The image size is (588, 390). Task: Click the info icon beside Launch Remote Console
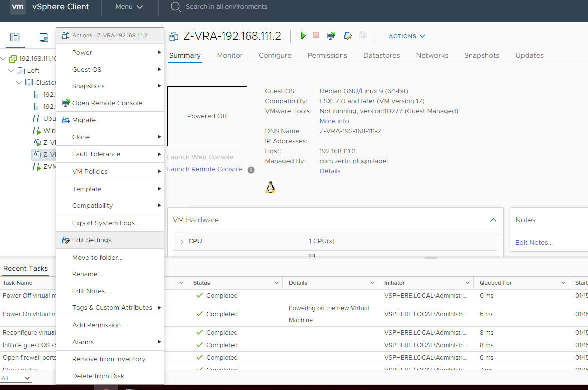251,170
